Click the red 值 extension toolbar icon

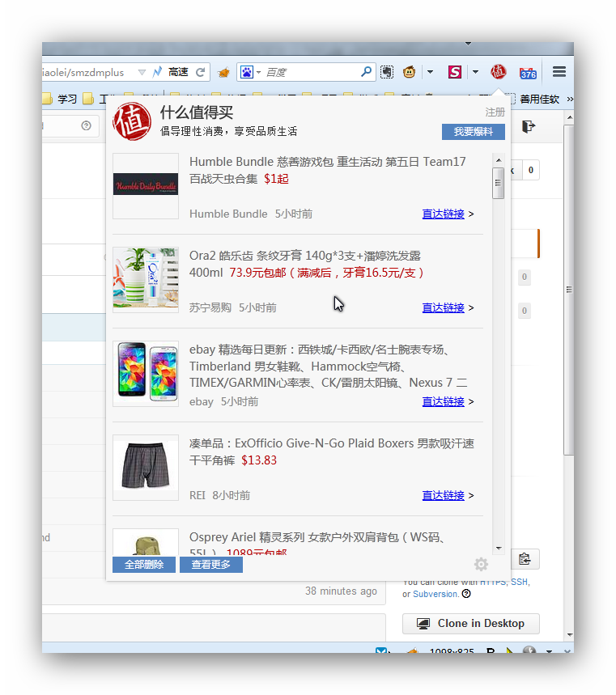(x=498, y=72)
